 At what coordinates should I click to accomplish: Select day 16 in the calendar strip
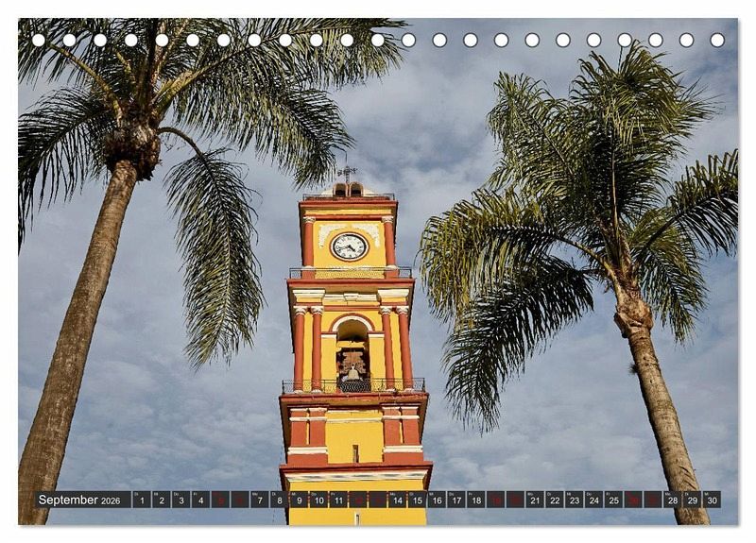(x=437, y=500)
